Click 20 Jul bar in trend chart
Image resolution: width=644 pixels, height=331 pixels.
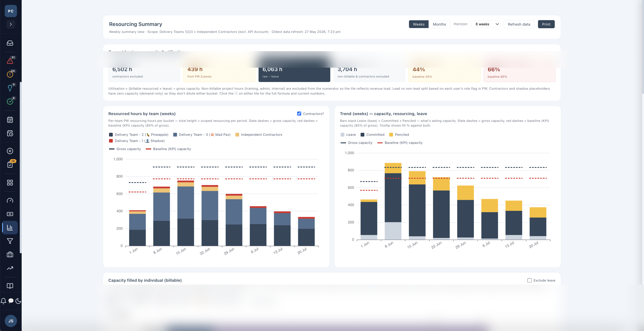click(x=538, y=223)
